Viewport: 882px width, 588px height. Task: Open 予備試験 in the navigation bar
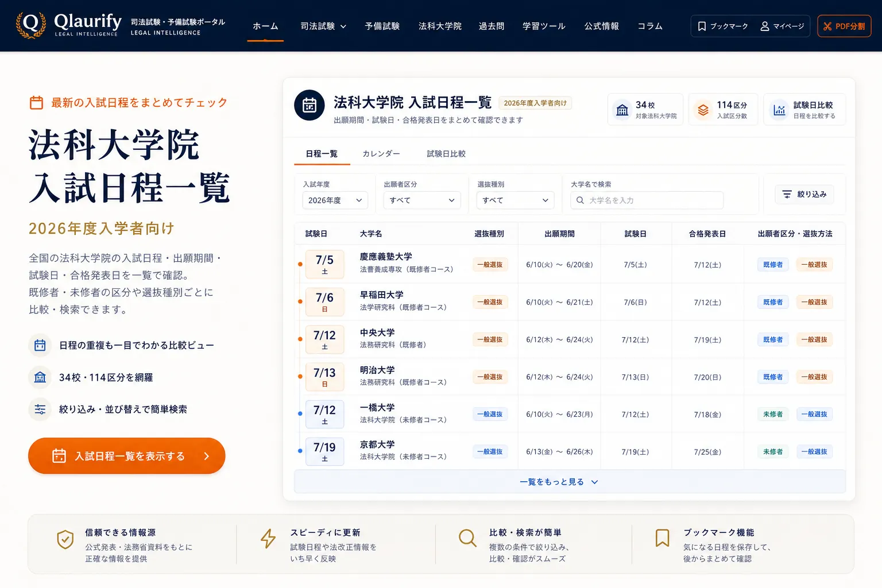point(382,26)
